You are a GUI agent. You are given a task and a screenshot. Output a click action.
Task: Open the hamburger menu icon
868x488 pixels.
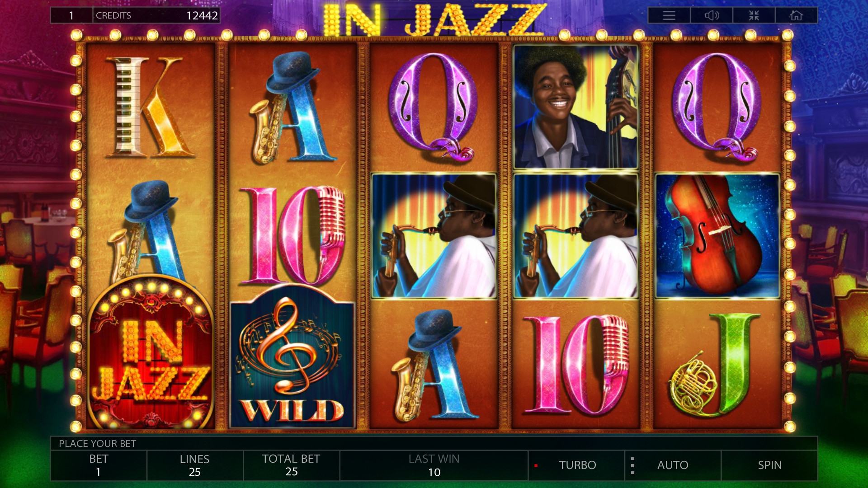coord(669,15)
